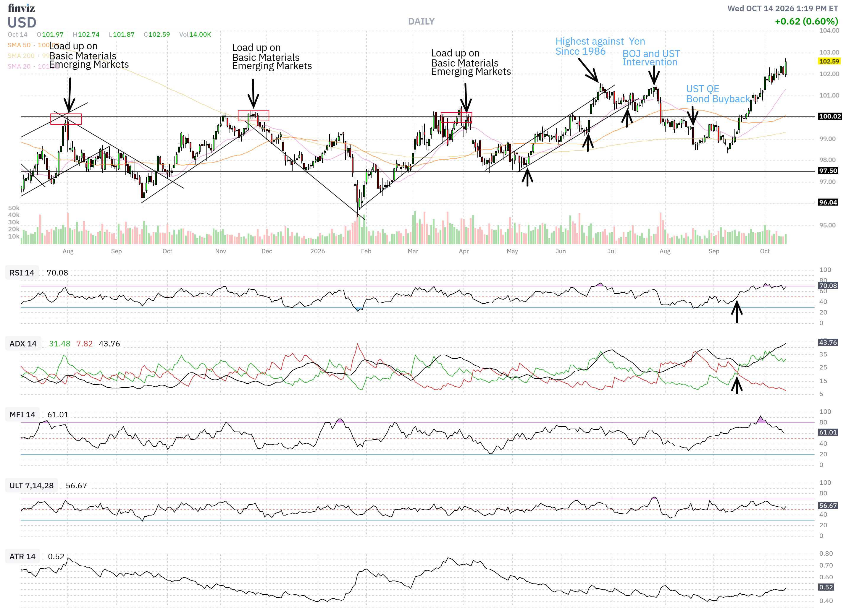Click the Vol 14.00K readout
This screenshot has height=616, width=846.
[195, 35]
